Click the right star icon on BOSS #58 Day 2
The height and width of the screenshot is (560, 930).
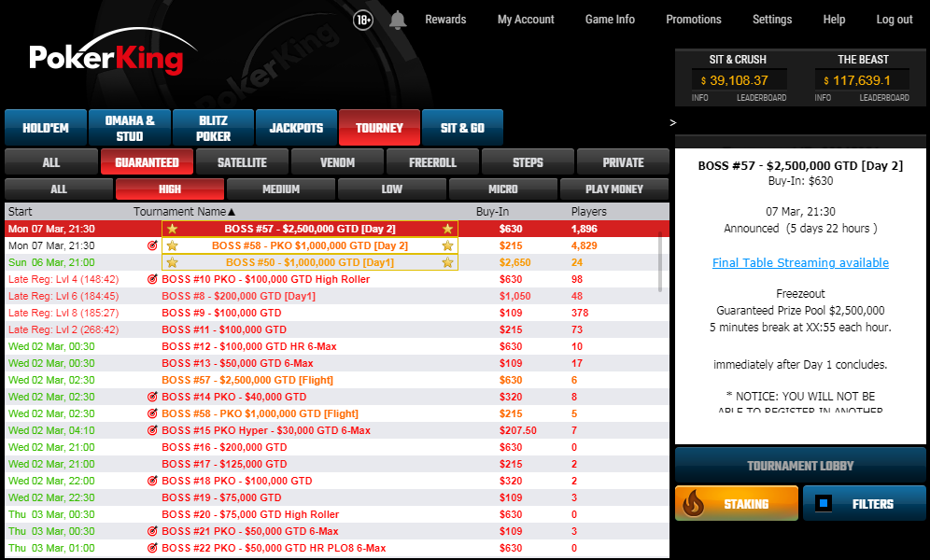[447, 245]
